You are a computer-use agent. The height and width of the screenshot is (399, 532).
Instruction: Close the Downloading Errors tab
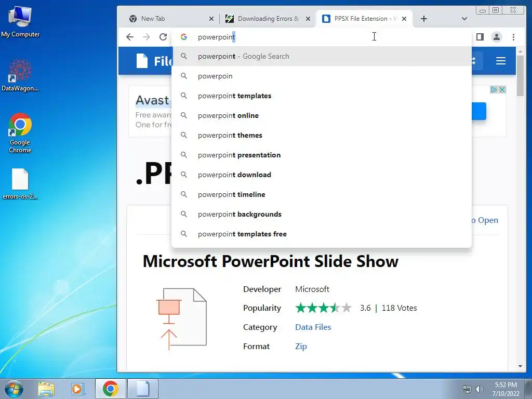click(308, 19)
